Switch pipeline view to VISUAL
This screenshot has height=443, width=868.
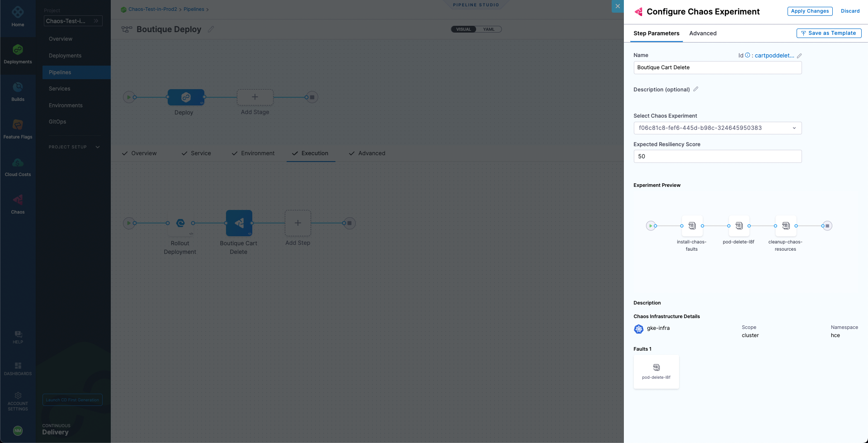(x=463, y=29)
